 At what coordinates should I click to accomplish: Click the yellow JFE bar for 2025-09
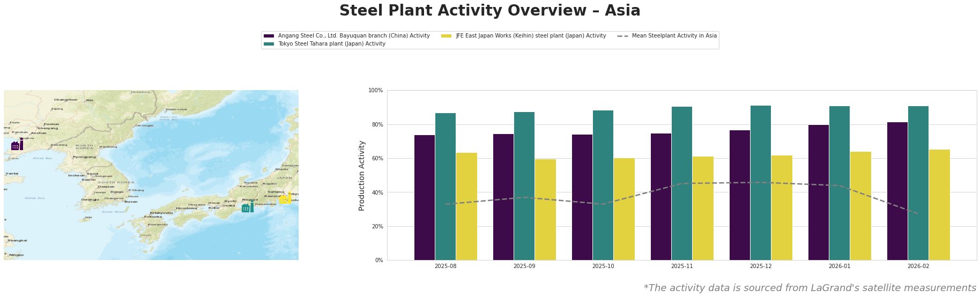tap(545, 210)
